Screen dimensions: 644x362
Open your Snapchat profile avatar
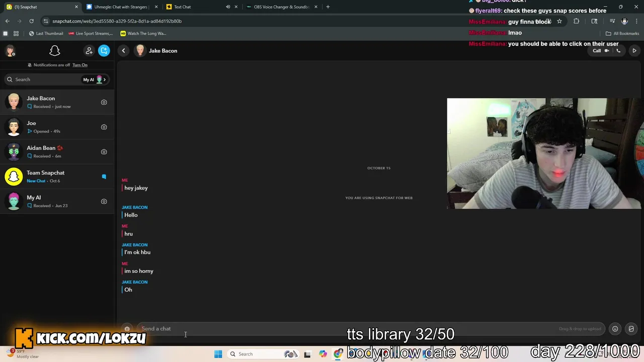(x=10, y=51)
